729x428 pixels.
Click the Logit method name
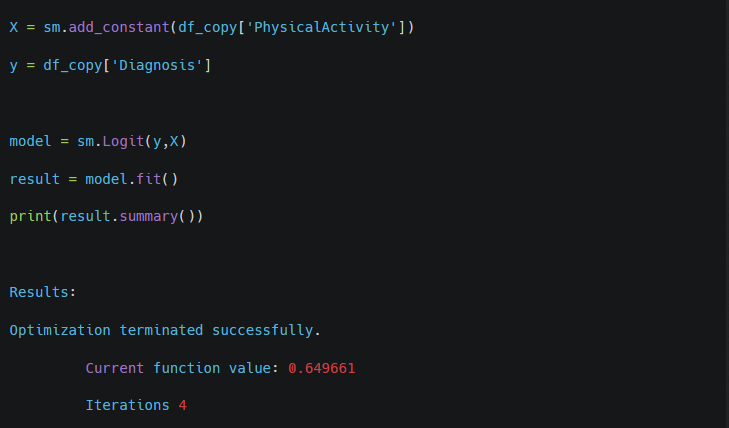coord(123,141)
